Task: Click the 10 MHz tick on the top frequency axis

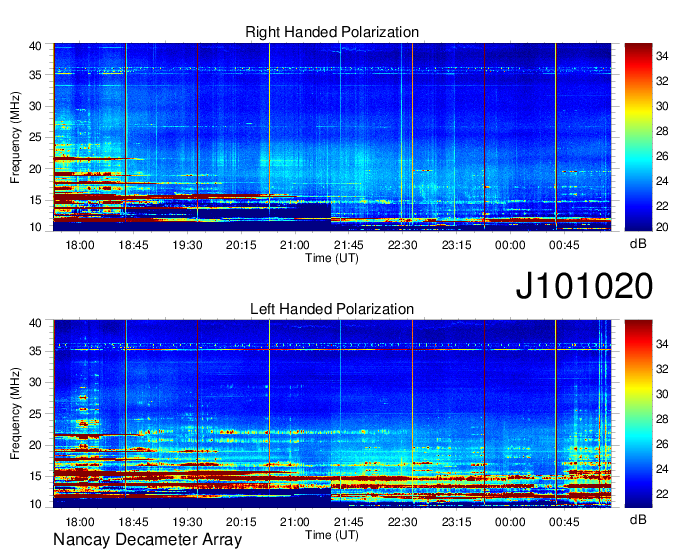Action: (36, 227)
